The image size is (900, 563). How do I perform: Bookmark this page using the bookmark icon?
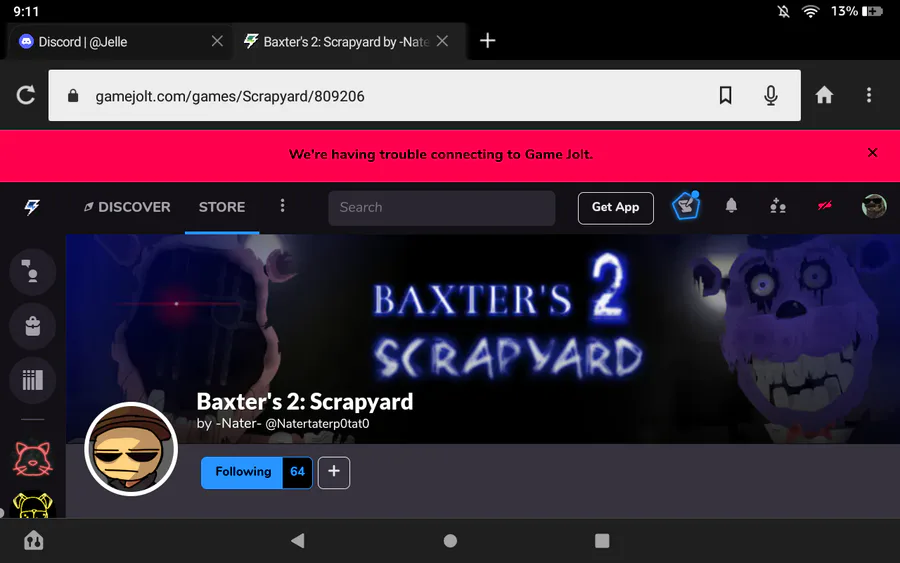click(726, 95)
